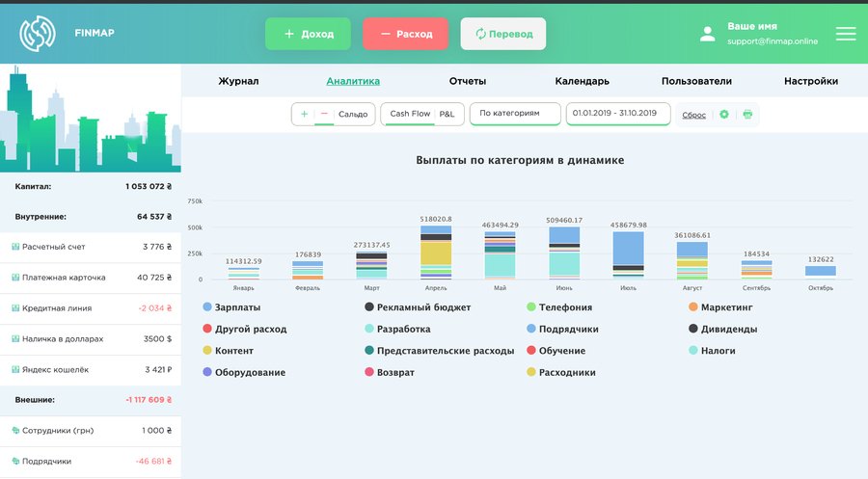
Task: Click the minus expense filter icon
Action: (x=324, y=114)
